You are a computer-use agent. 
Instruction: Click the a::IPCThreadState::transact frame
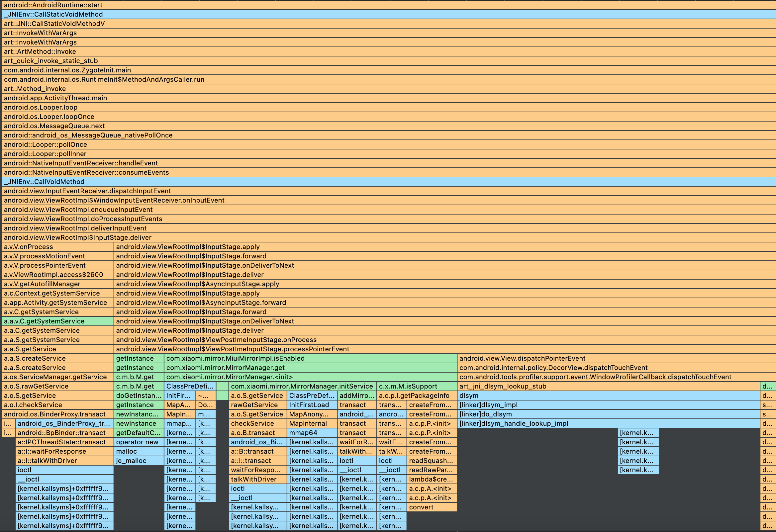[x=64, y=442]
